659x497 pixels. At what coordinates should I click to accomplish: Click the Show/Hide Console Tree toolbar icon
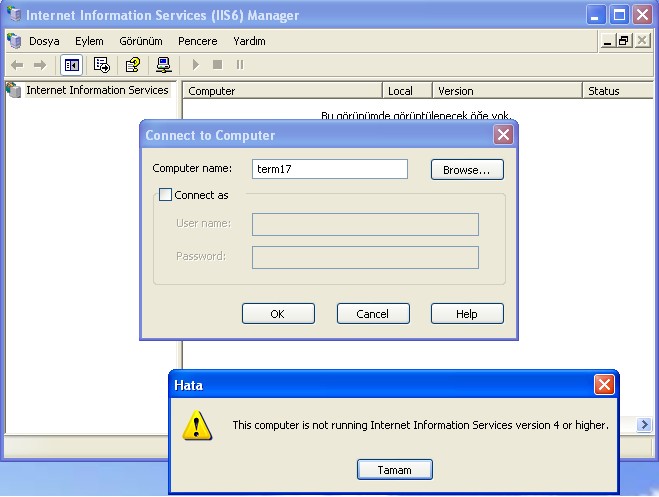(x=72, y=65)
